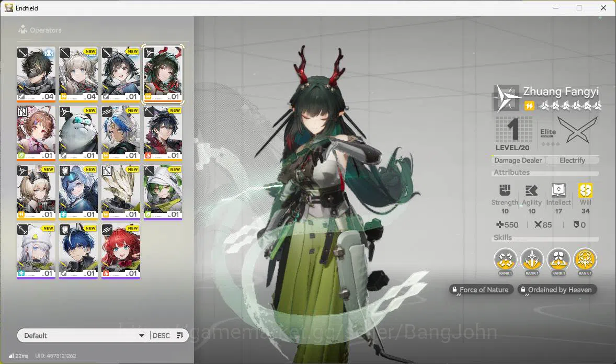Click the UID: 4578121262 text
The width and height of the screenshot is (616, 364).
point(55,356)
